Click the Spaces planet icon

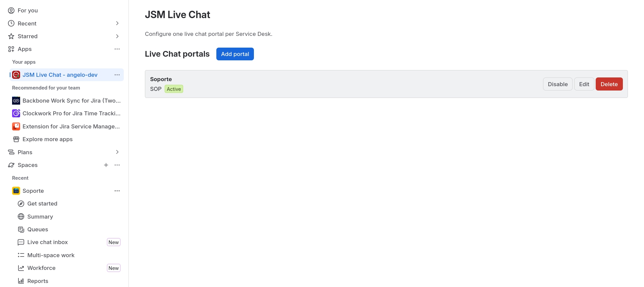tap(11, 165)
